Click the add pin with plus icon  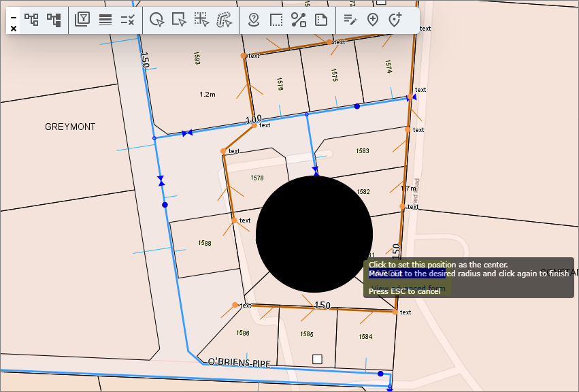tap(395, 20)
